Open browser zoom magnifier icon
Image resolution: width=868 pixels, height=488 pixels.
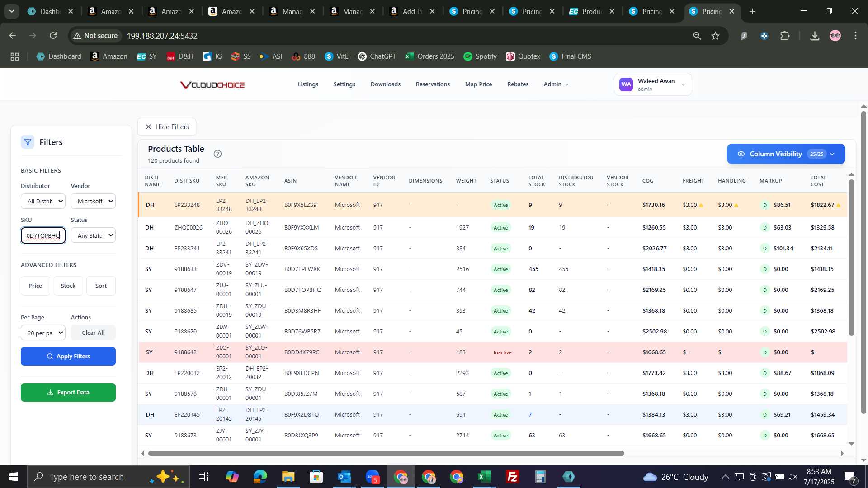[697, 36]
